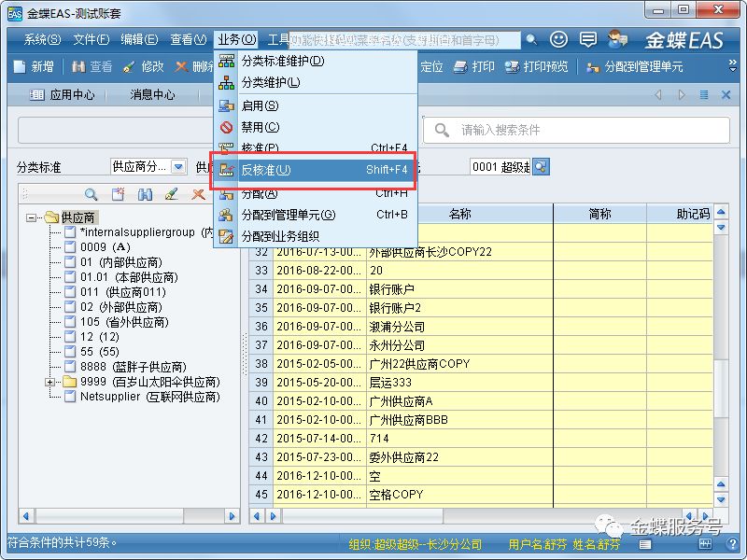
Task: Choose 禁用(C) from the menu
Action: 316,127
